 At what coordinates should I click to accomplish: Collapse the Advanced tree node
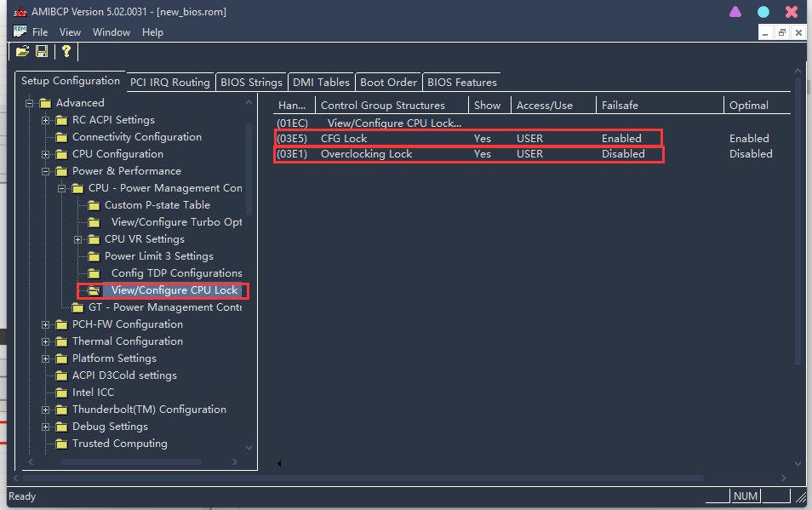point(30,103)
